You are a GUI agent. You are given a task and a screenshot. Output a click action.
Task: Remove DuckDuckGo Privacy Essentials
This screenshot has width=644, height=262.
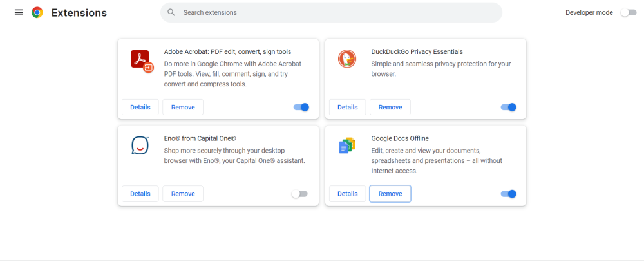coord(390,107)
